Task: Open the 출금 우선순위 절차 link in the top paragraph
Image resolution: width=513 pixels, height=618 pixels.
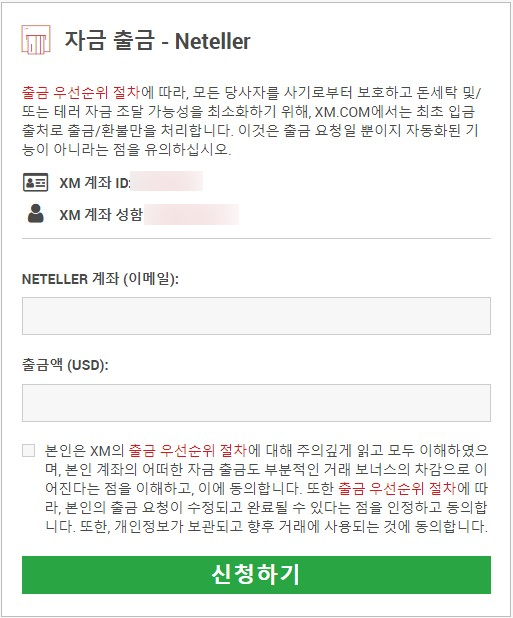Action: (81, 92)
